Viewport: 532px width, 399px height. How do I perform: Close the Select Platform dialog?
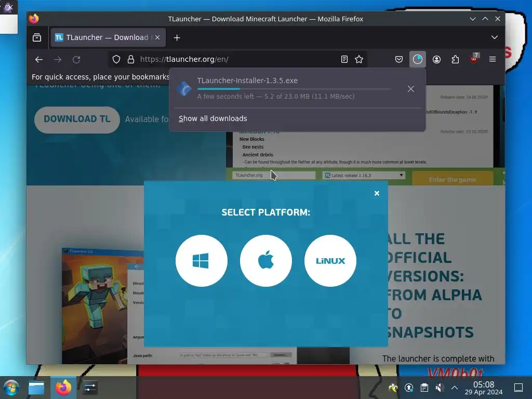[377, 193]
